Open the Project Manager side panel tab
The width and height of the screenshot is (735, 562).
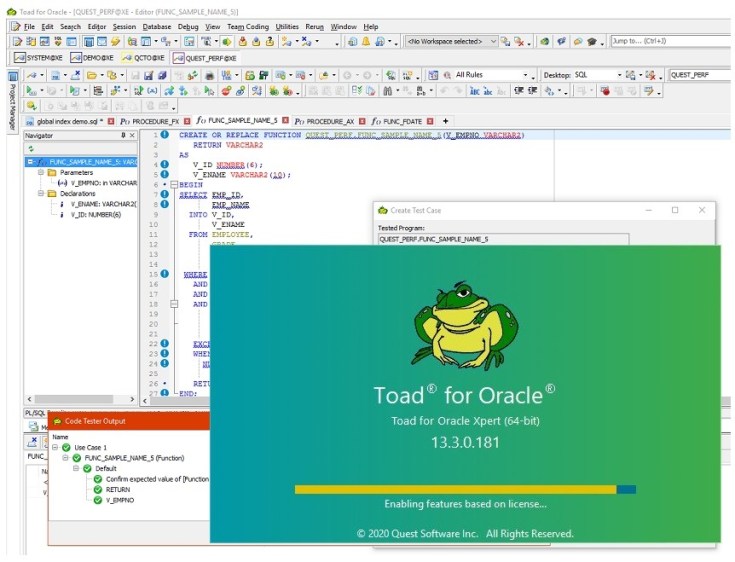coord(13,101)
